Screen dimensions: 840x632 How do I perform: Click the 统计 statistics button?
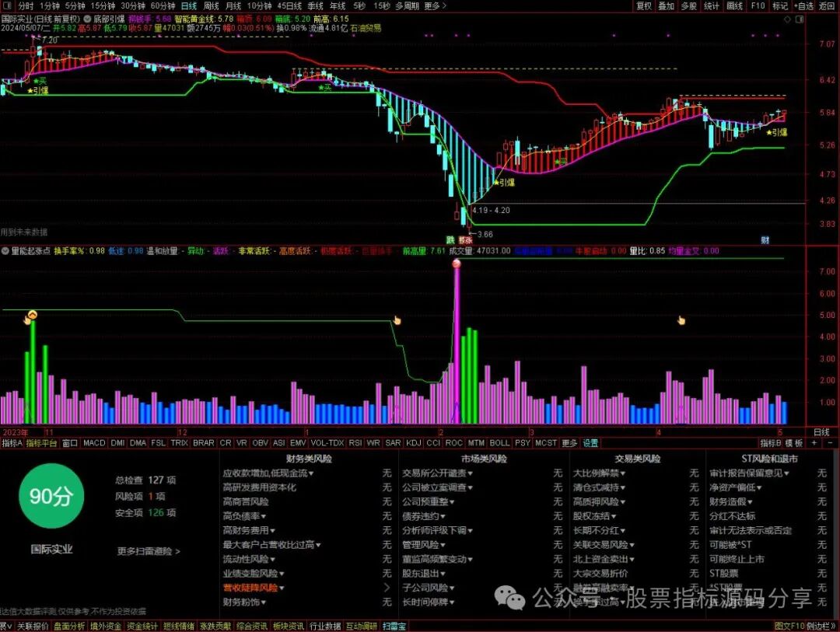pos(712,6)
